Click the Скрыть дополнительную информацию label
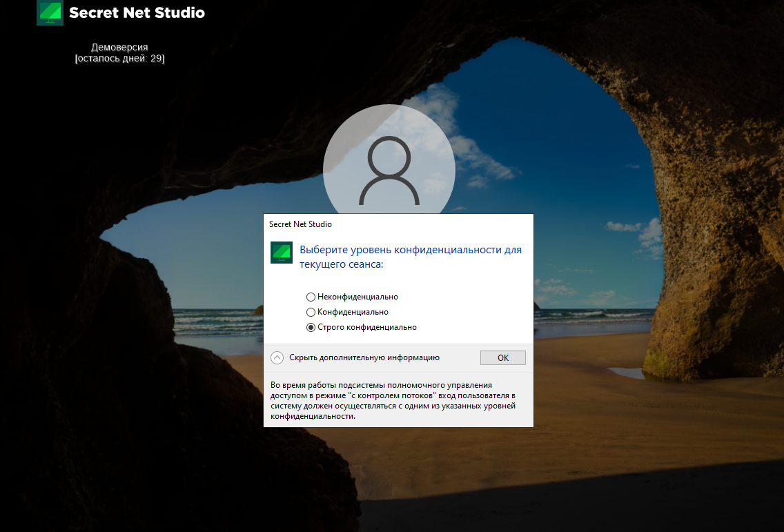The width and height of the screenshot is (784, 532). click(364, 357)
